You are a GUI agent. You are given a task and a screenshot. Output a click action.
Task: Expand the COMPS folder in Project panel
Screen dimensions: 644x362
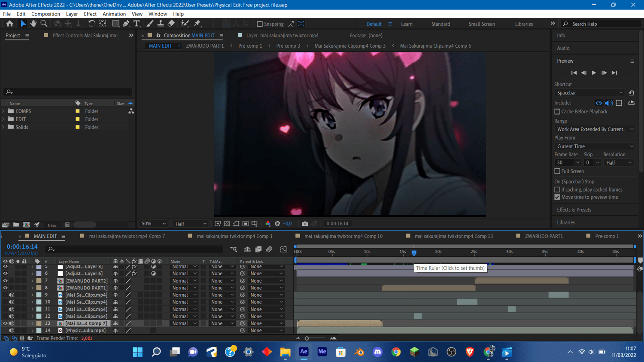tap(3, 111)
